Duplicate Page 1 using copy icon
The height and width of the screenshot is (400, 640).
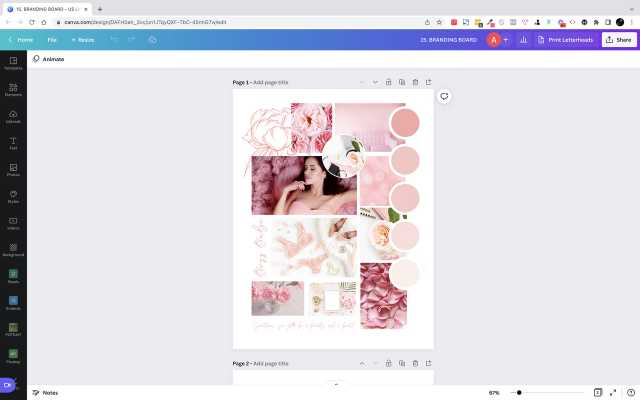(401, 82)
